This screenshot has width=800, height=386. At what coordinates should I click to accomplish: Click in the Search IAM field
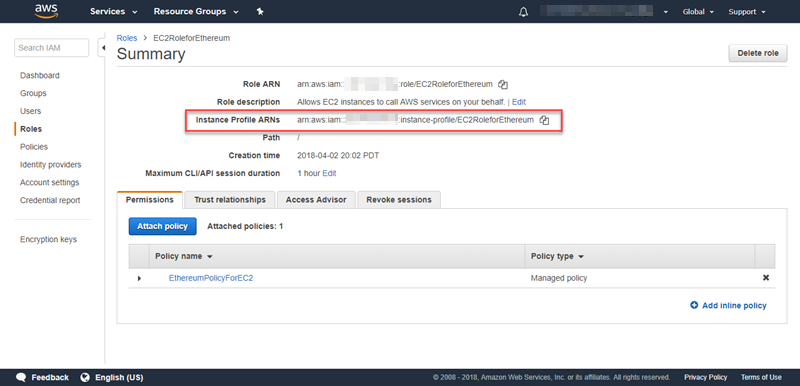52,48
